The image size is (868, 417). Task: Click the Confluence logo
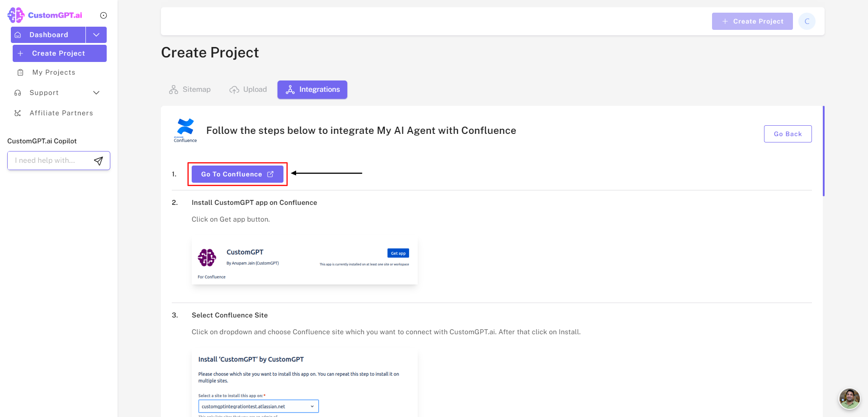click(x=185, y=130)
